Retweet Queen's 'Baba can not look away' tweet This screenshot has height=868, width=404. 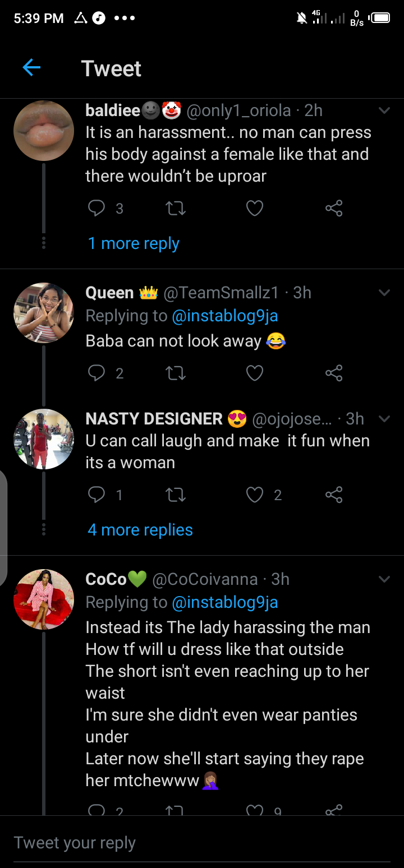point(176,373)
